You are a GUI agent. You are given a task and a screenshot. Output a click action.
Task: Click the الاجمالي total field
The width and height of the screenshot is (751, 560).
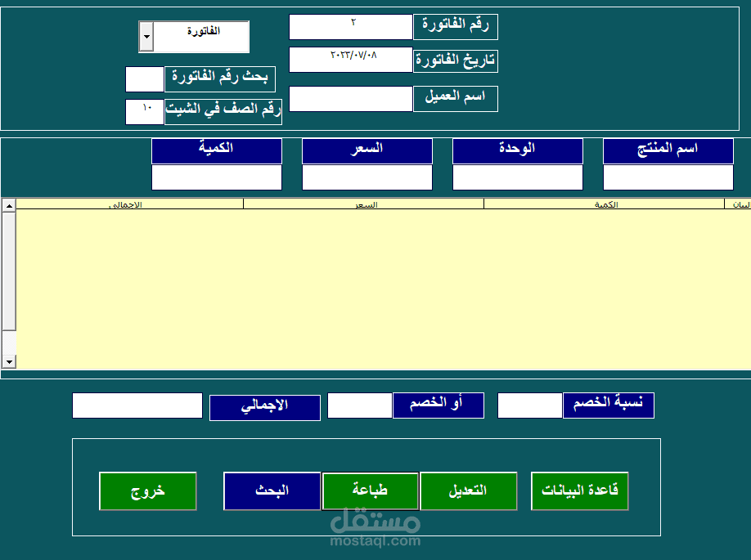click(137, 405)
